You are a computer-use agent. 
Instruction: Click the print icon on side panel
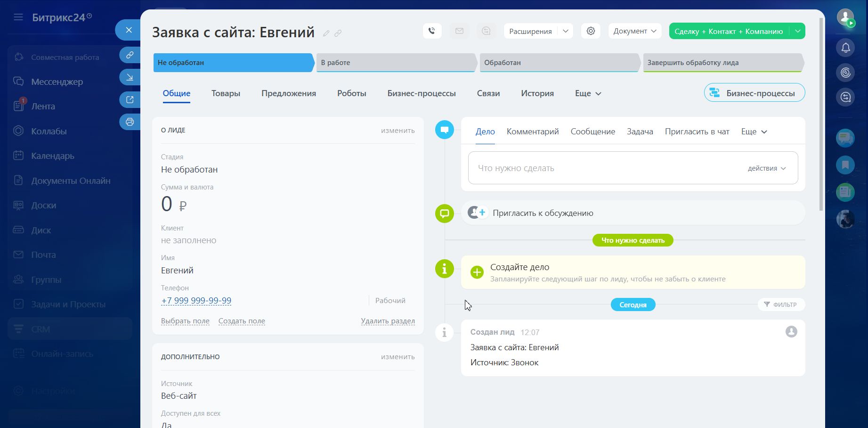[x=130, y=122]
